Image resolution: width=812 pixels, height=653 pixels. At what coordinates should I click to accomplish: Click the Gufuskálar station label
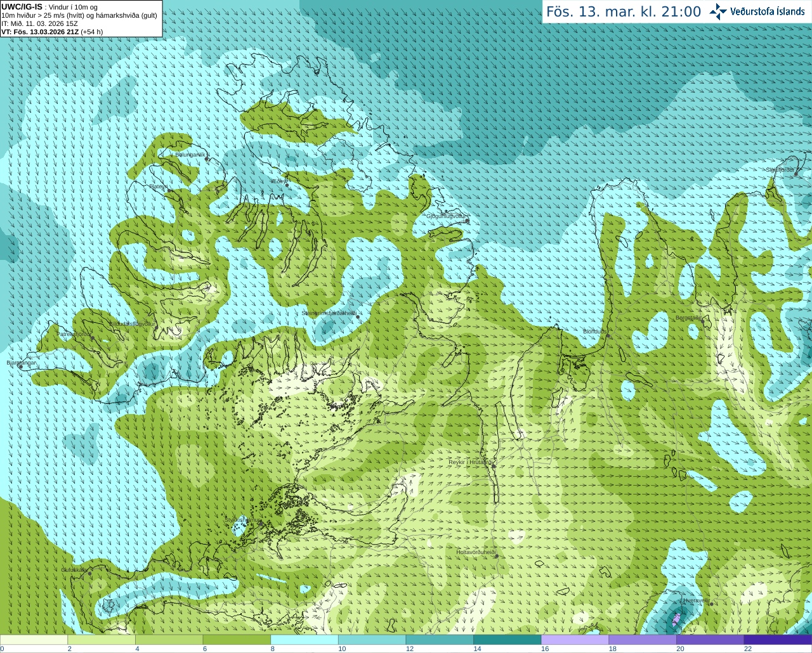click(74, 569)
